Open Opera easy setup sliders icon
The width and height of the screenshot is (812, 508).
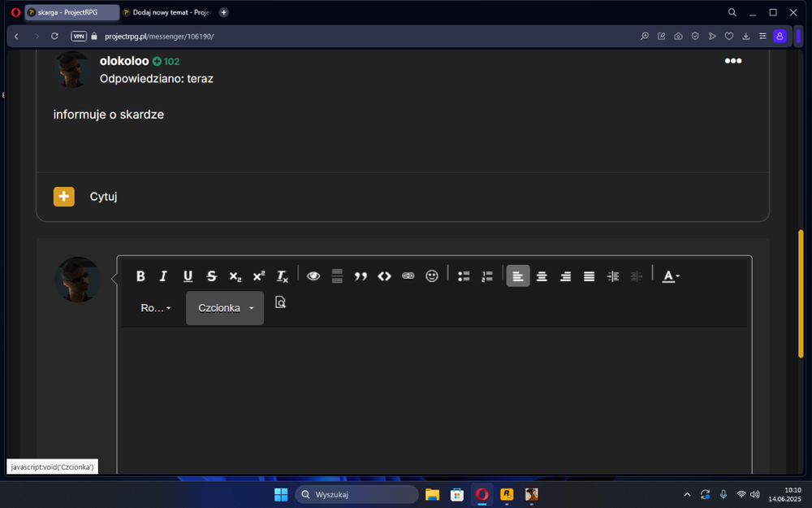pyautogui.click(x=762, y=37)
